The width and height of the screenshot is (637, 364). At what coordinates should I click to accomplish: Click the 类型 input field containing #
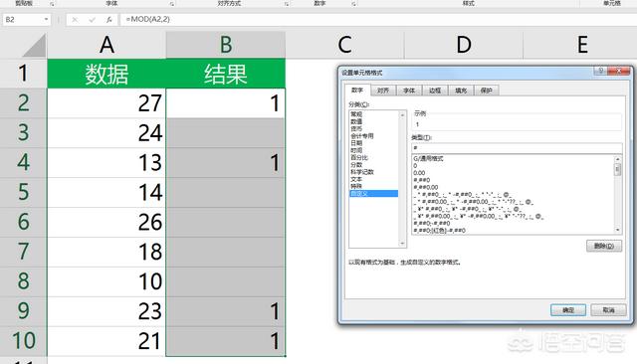coord(517,148)
